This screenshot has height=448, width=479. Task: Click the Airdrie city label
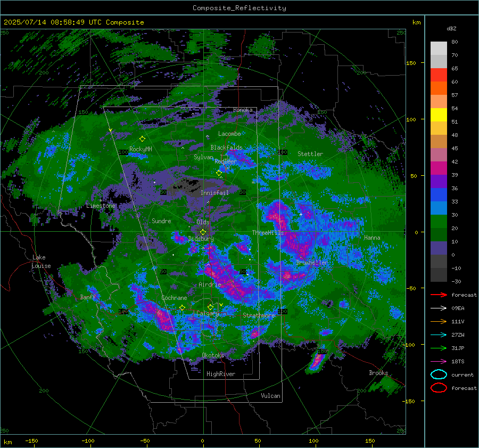coord(210,284)
